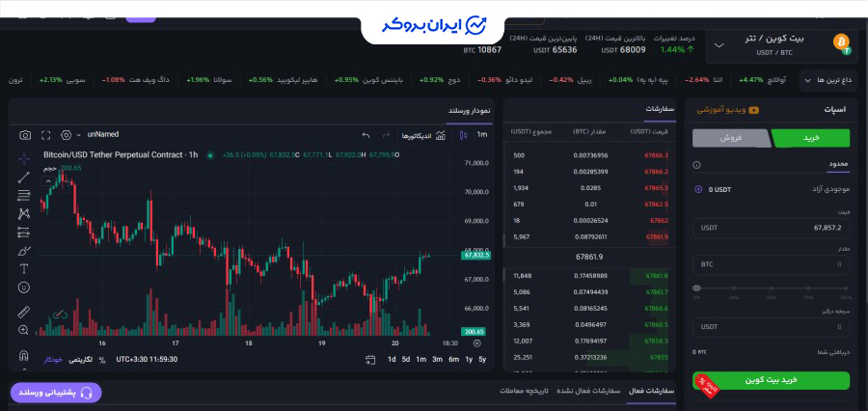Click the order type info icon

point(696,165)
